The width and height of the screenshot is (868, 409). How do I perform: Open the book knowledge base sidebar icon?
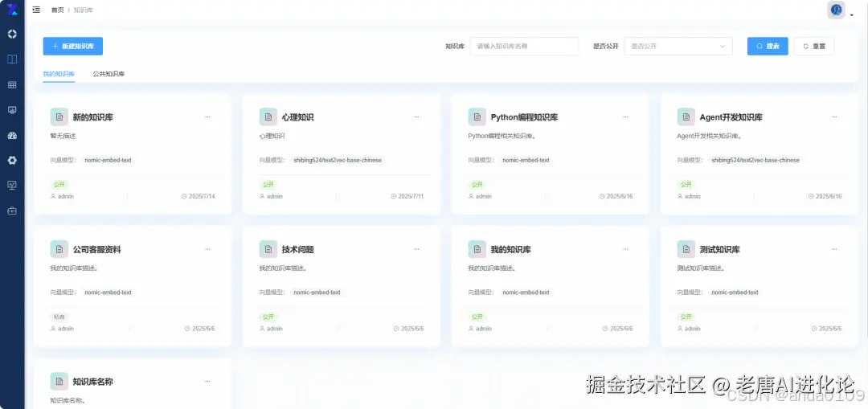click(12, 59)
